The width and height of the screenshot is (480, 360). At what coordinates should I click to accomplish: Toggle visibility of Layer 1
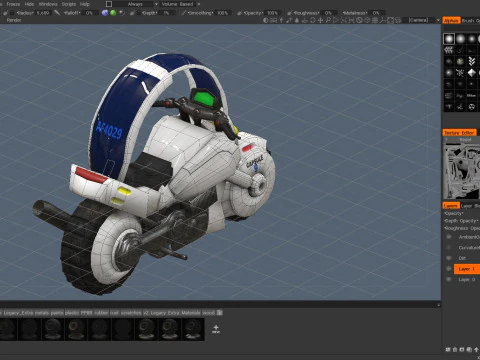tap(449, 269)
